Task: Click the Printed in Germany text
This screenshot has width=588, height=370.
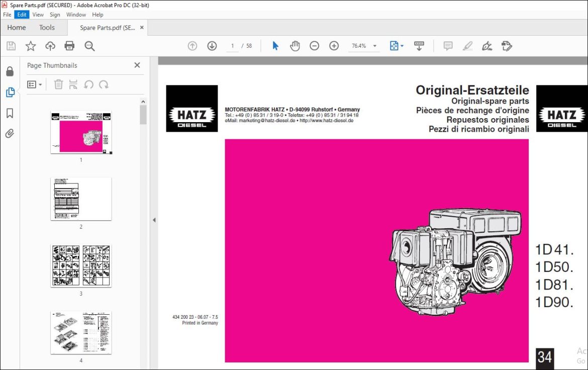Action: [200, 323]
